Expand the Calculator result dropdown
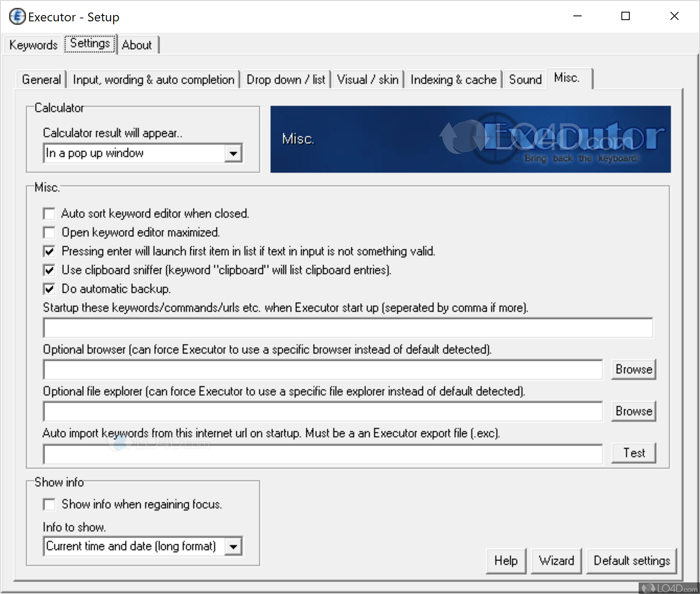700x594 pixels. coord(233,154)
